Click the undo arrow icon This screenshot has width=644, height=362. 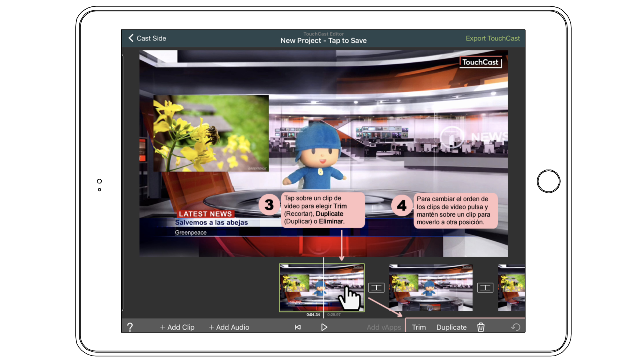(515, 327)
